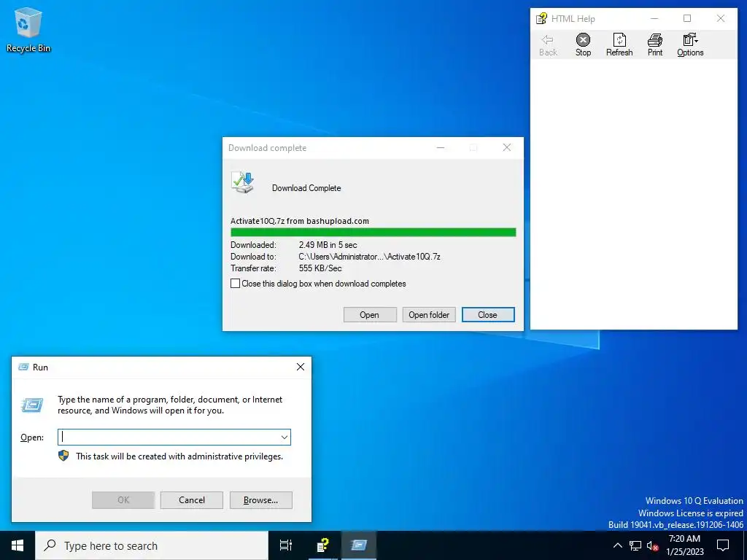Minimize the HTML Help window
This screenshot has height=560, width=747.
click(x=654, y=18)
